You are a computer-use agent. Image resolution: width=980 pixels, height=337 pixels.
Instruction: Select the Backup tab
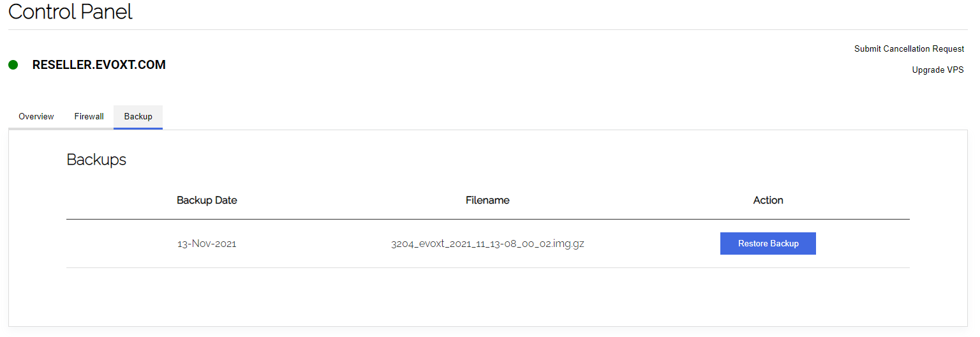[x=138, y=117]
